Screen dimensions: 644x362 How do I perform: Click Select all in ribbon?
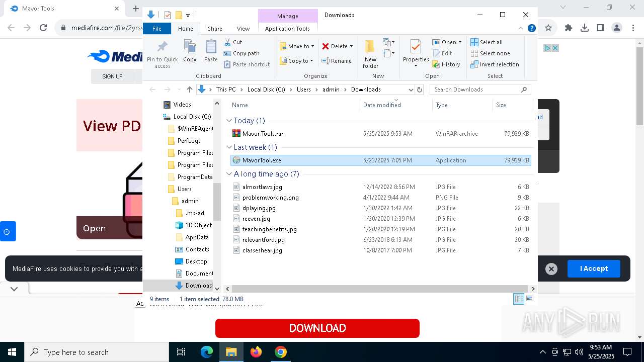[487, 42]
